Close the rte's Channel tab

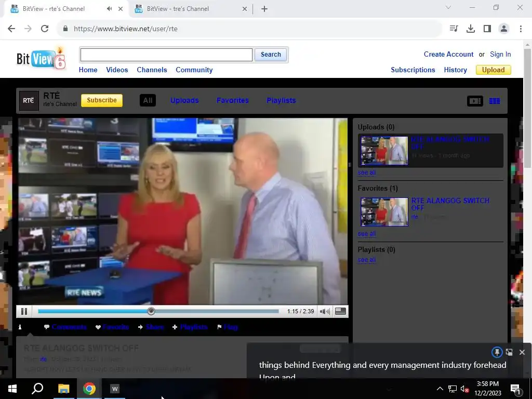(121, 9)
